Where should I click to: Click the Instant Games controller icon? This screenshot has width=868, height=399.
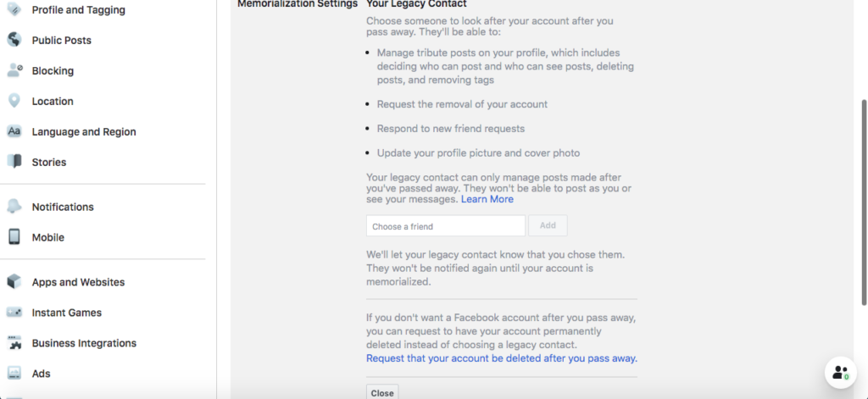point(14,312)
